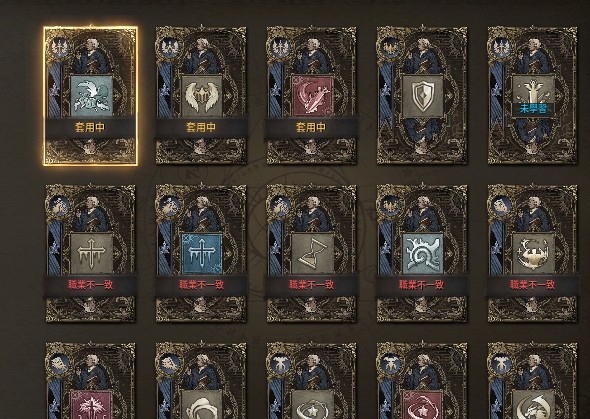This screenshot has height=419, width=590.
Task: Click the 套用中 label on the first card
Action: point(90,127)
